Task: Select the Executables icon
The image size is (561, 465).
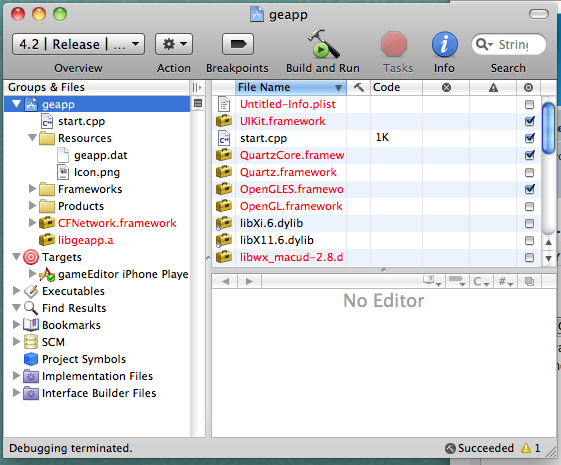Action: pos(31,291)
